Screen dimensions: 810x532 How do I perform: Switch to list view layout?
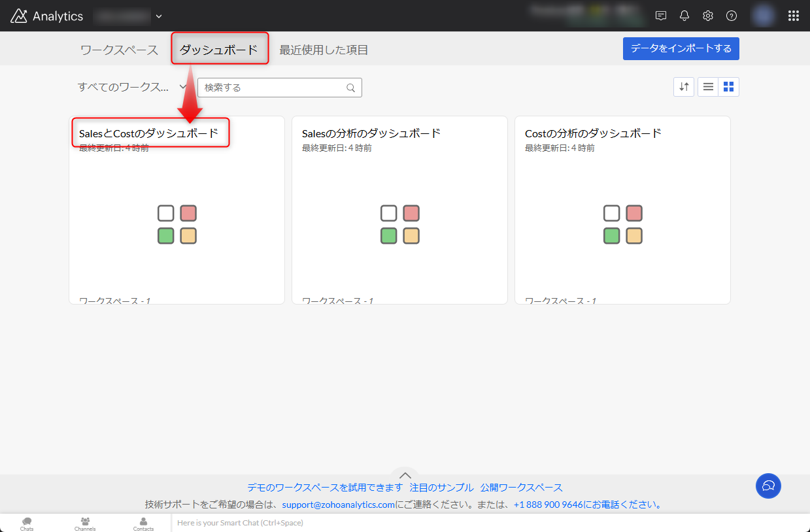tap(708, 87)
